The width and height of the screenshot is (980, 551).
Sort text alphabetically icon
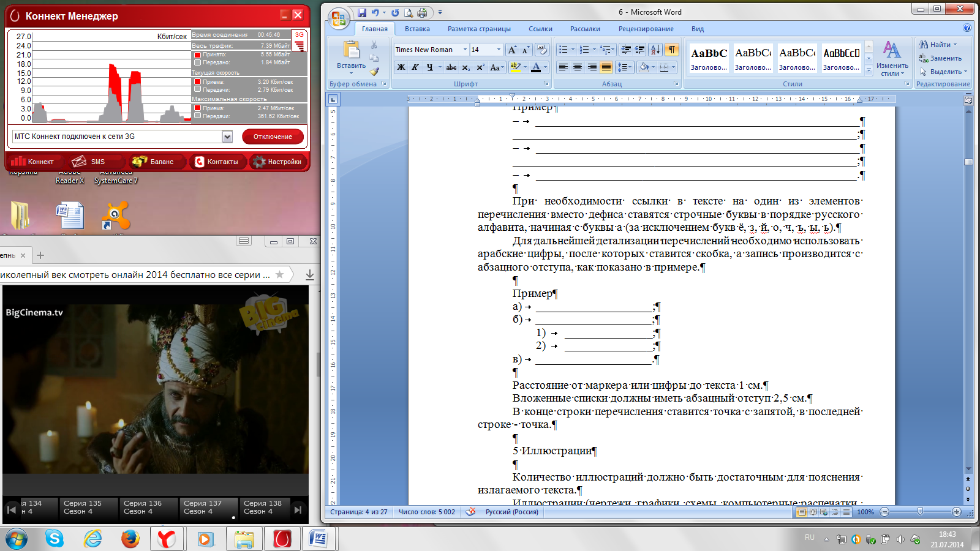655,50
